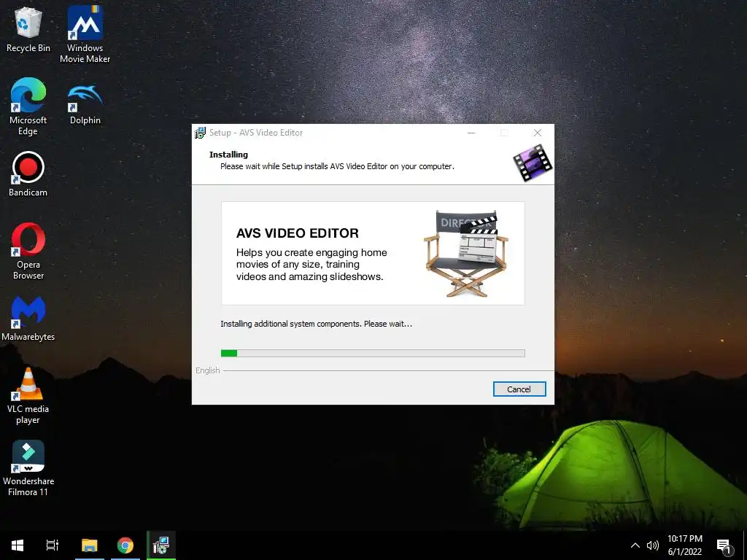
Task: Click the installation progress bar
Action: click(373, 354)
